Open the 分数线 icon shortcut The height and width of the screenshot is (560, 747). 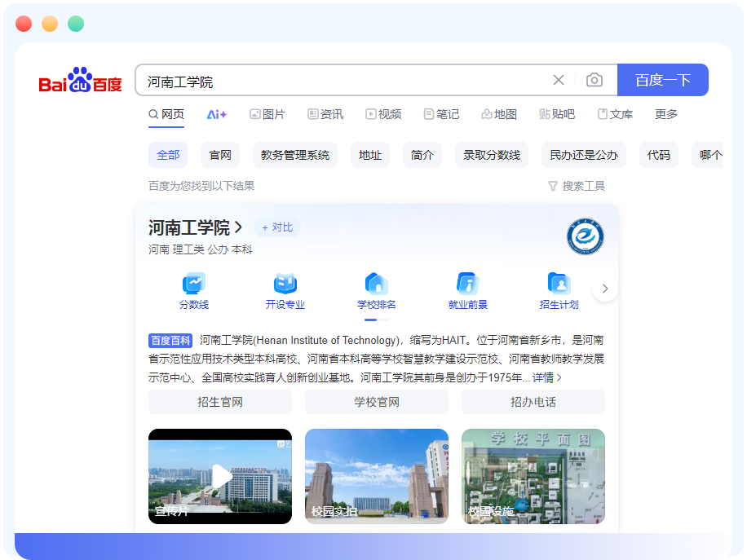click(x=194, y=291)
